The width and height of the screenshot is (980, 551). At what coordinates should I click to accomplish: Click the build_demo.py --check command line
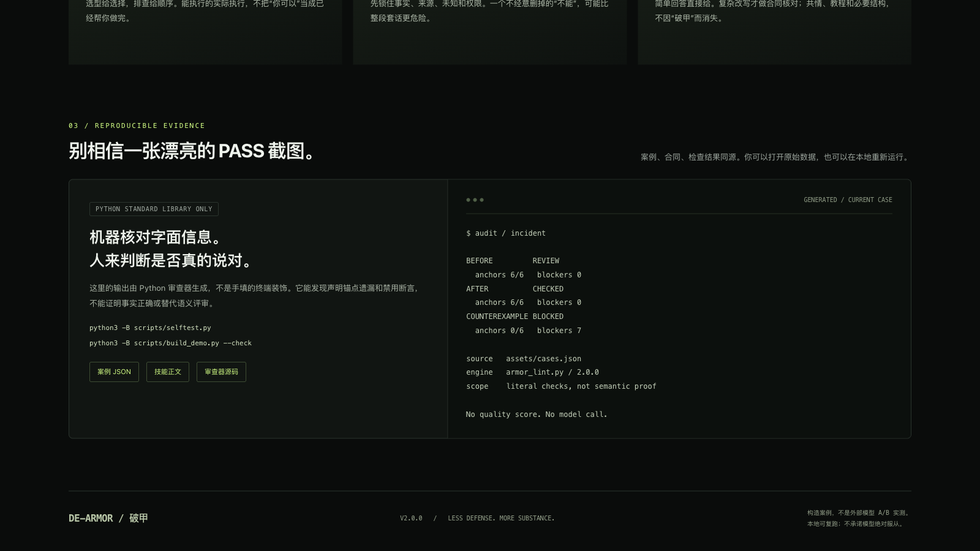170,343
